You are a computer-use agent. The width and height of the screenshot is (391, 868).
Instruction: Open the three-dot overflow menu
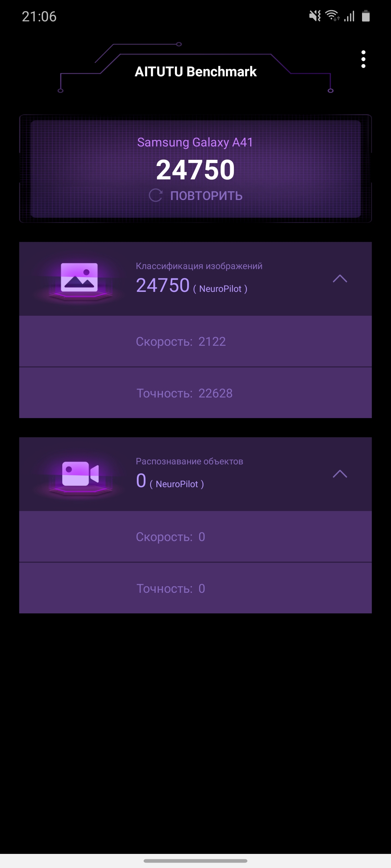[363, 59]
